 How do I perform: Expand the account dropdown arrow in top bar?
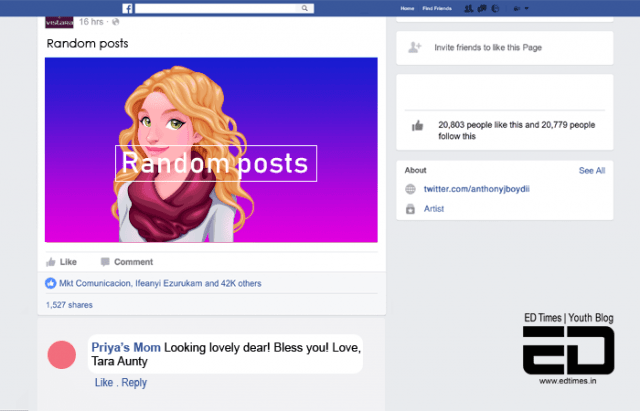(x=526, y=8)
